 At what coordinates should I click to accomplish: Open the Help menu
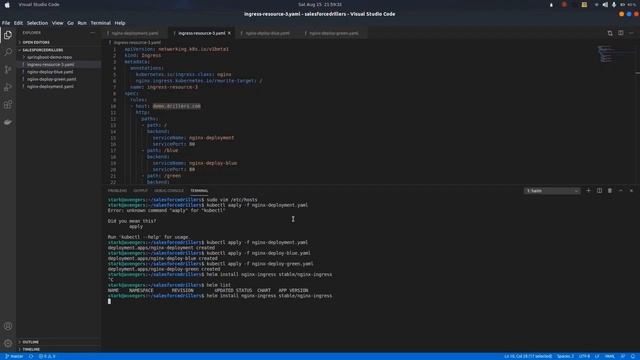120,23
